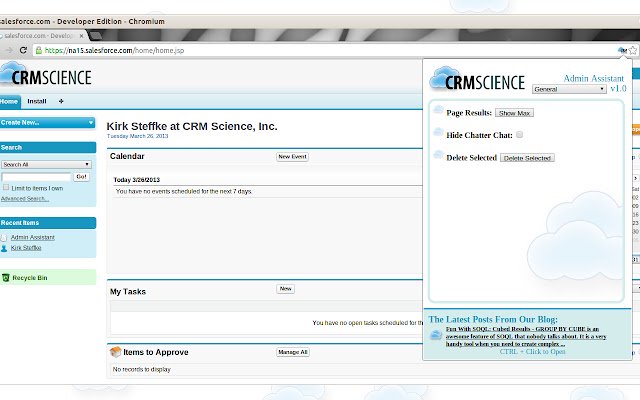Image resolution: width=640 pixels, height=400 pixels.
Task: Click the Admin Assistant title in popup
Action: tap(593, 78)
